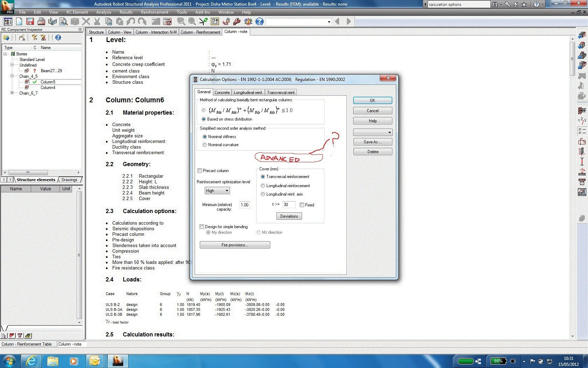Switch to the Concrete tab in dialog
The height and width of the screenshot is (368, 588).
(222, 93)
